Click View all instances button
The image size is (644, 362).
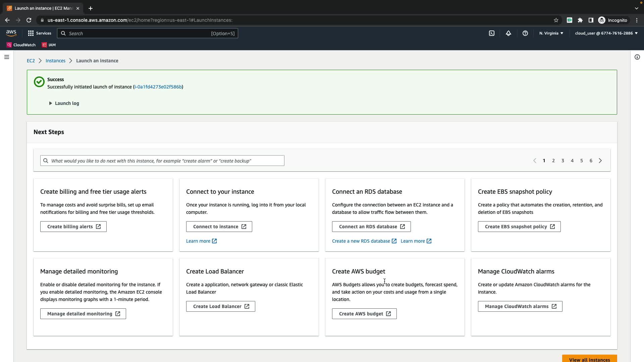click(x=589, y=359)
